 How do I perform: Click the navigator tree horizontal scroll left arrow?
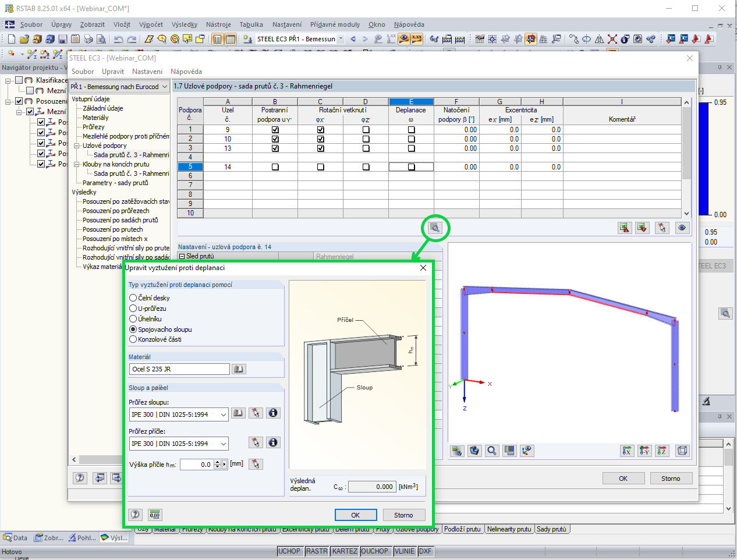(74, 459)
